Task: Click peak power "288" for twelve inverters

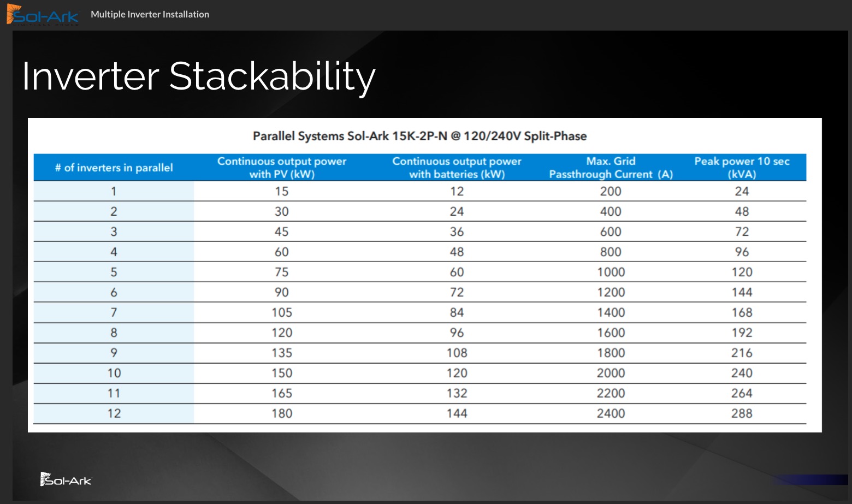Action: [x=742, y=413]
